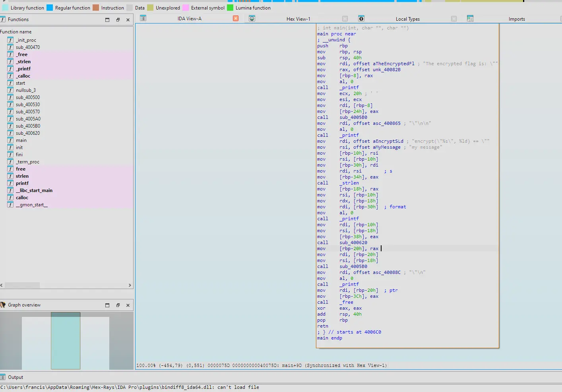Maximize the Functions panel
This screenshot has width=562, height=392.
click(x=107, y=19)
